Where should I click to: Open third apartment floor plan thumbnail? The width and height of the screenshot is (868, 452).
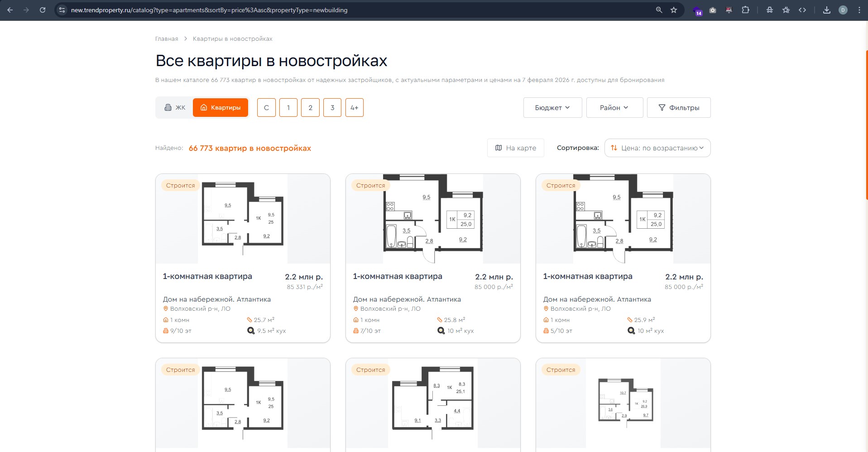tap(623, 219)
